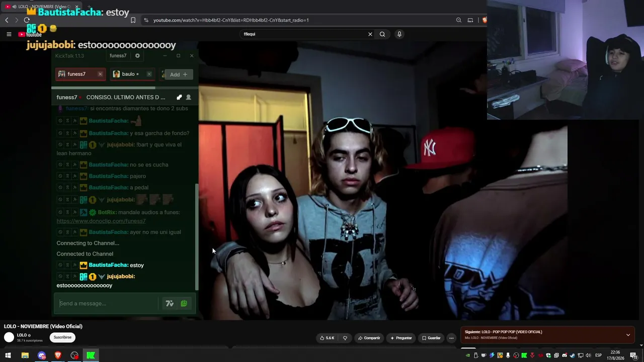This screenshot has height=362, width=644.
Task: Click the YouTube address bar URL
Action: tap(231, 20)
